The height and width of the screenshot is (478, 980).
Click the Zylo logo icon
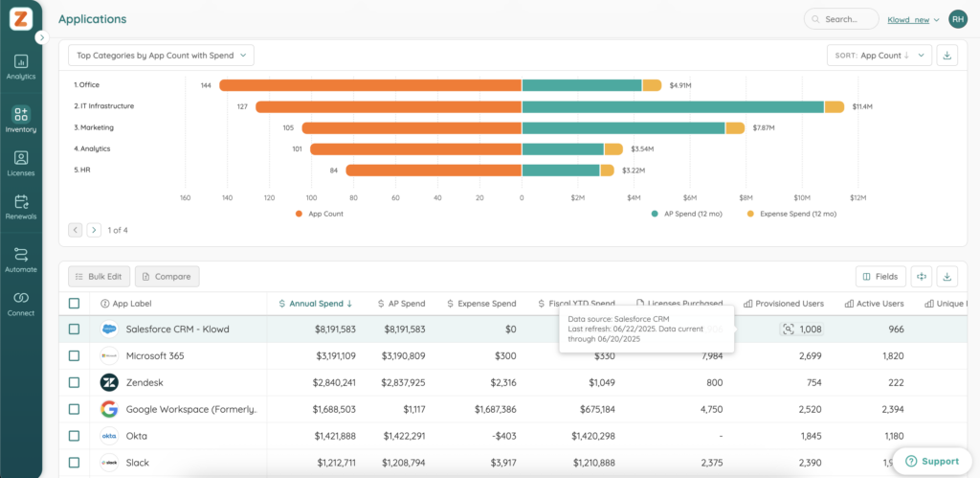21,19
